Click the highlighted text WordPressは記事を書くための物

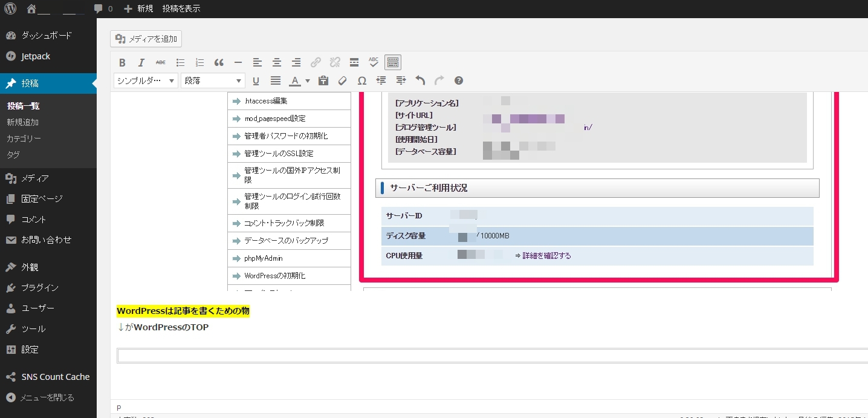(183, 311)
